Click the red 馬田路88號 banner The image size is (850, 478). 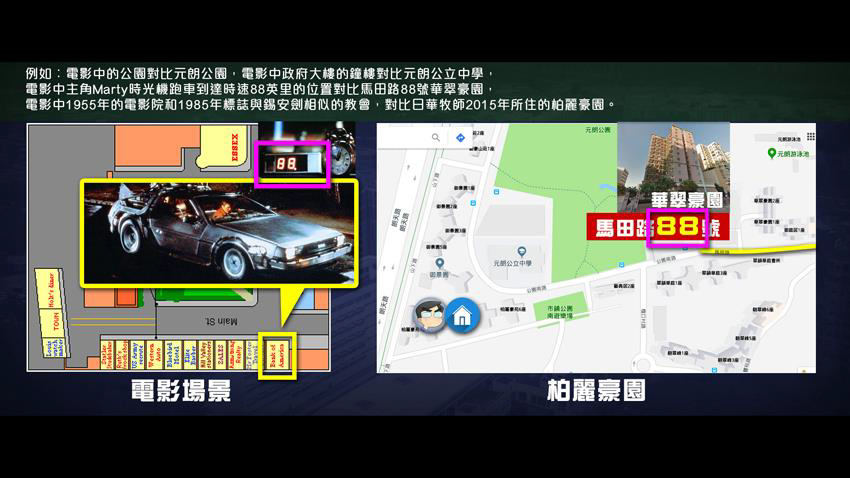pos(658,227)
